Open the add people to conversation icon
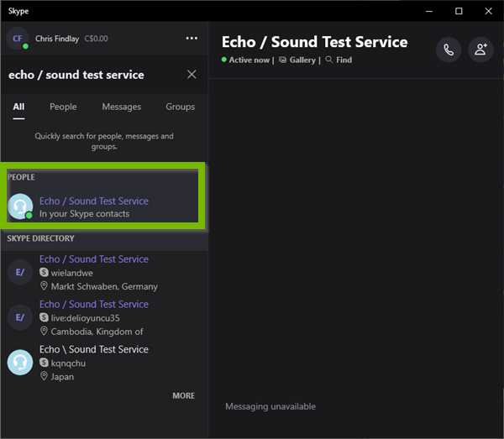Screen dimensions: 504x439 pyautogui.click(x=480, y=50)
